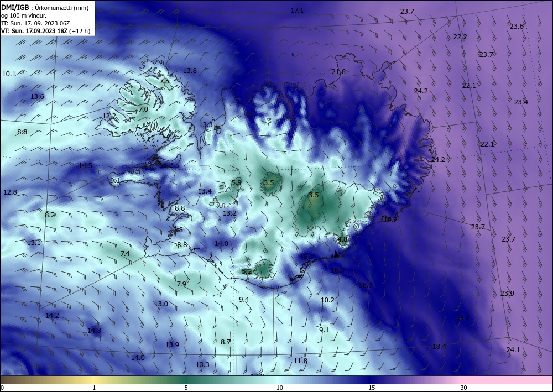Click the valid time line "VT: Sun. 17.09.2023 18Z (+12 h)"
The width and height of the screenshot is (553, 392).
[x=45, y=31]
